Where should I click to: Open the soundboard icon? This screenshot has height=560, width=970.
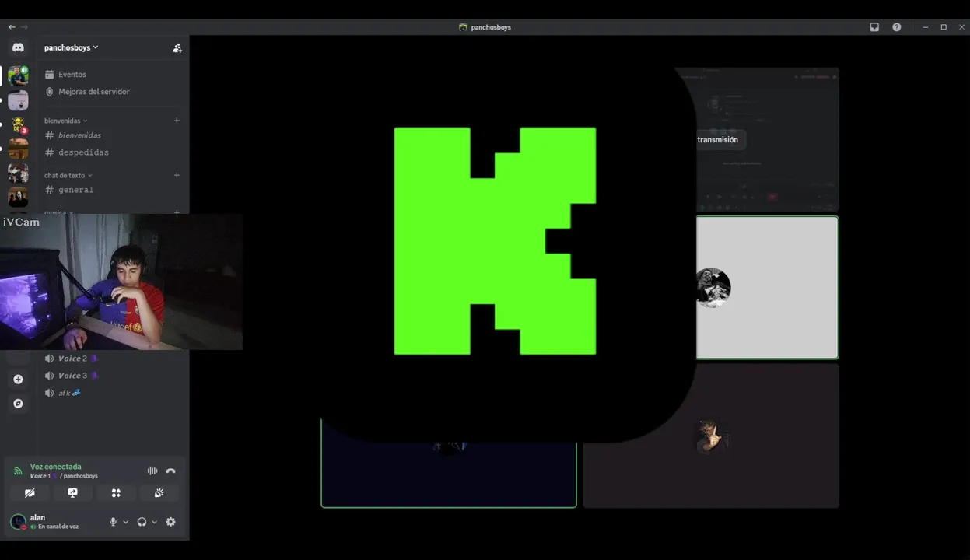tap(159, 493)
